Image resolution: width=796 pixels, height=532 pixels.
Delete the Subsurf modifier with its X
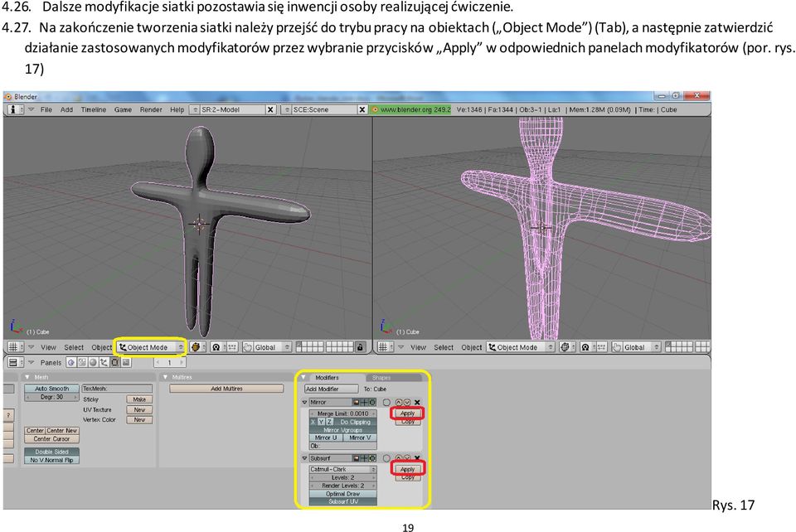[x=417, y=458]
